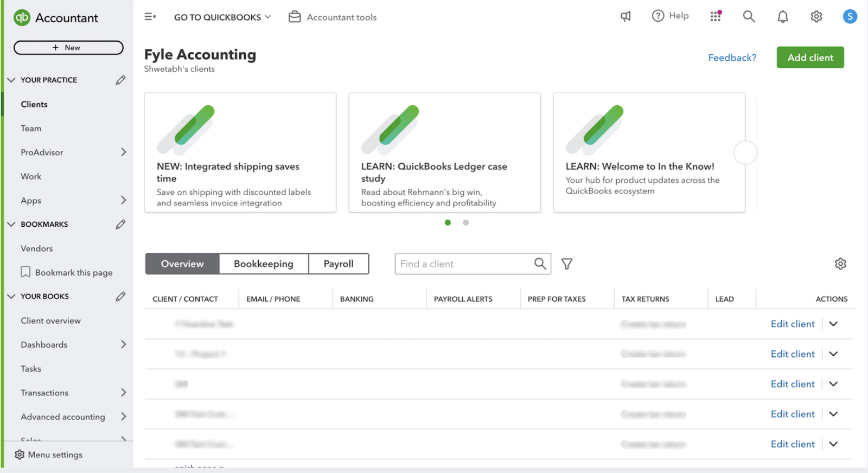Open the GO TO QUICKBOOKS dropdown
The height and width of the screenshot is (473, 868).
click(222, 17)
